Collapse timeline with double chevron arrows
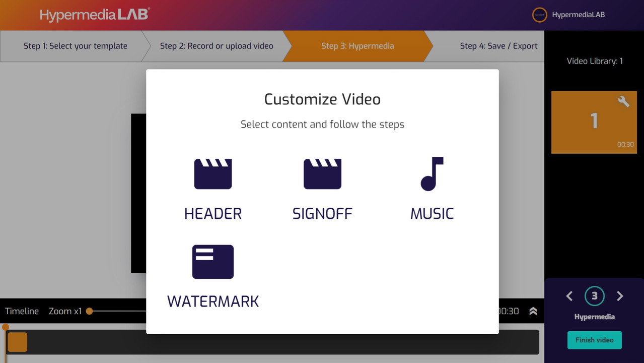Viewport: 644px width, 363px height. [533, 312]
